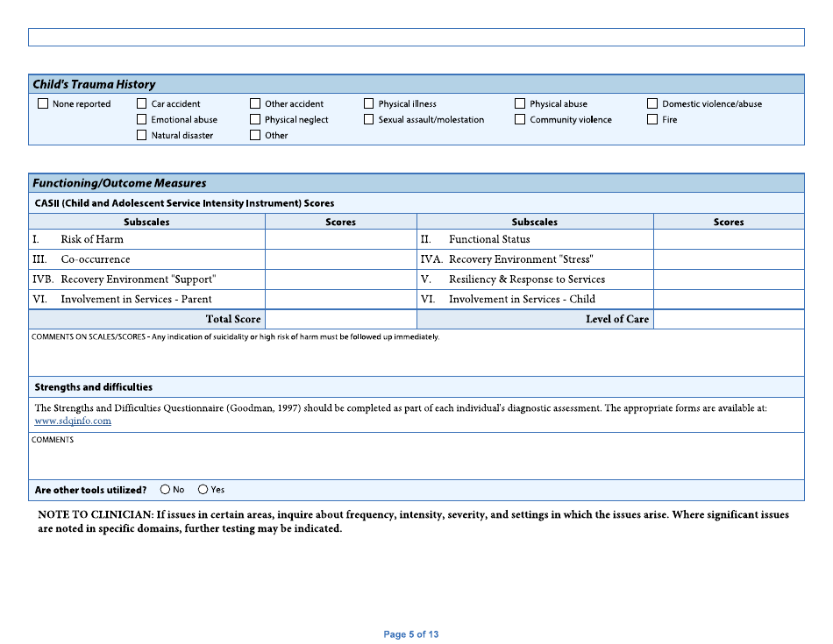Check the "Physical abuse" checkbox
Viewport: 833px width, 644px height.
click(520, 103)
